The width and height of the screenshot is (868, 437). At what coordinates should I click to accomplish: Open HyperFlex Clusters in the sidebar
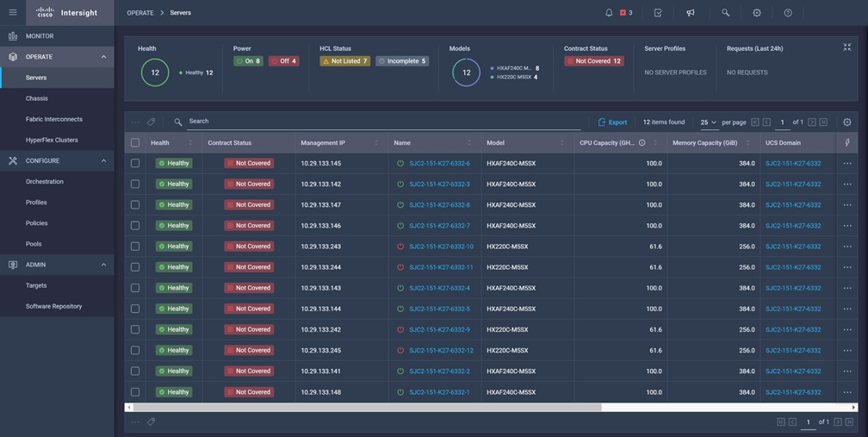57,140
